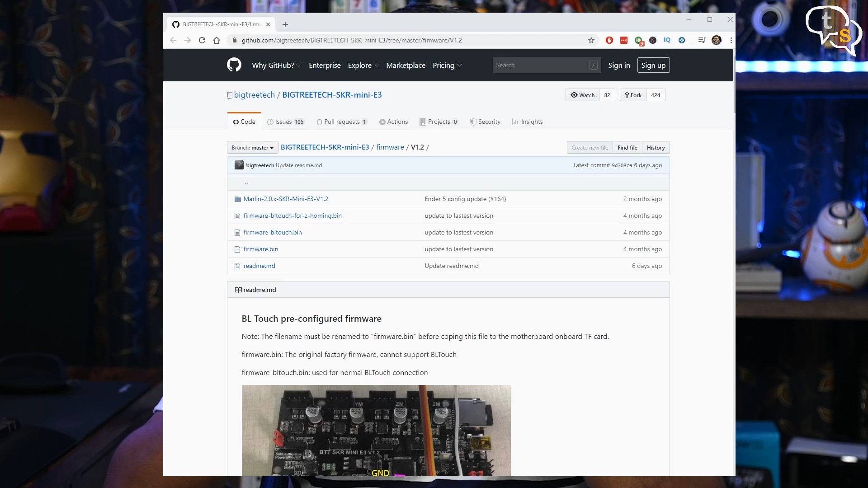Expand the Why GitHub? dropdown

(276, 65)
